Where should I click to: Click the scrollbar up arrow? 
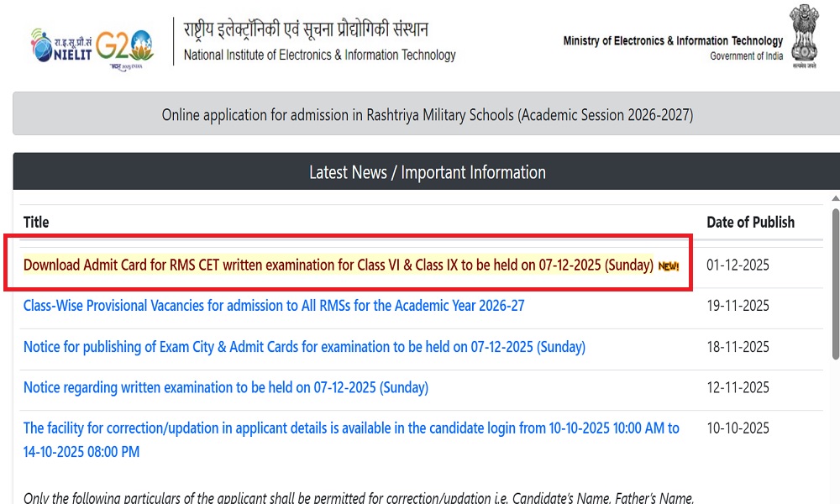coord(834,198)
